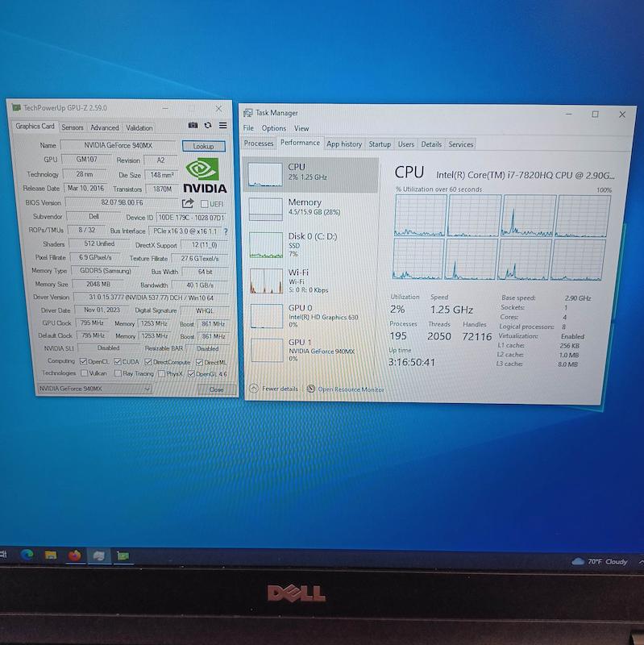Switch to the Processes tab

pos(259,144)
